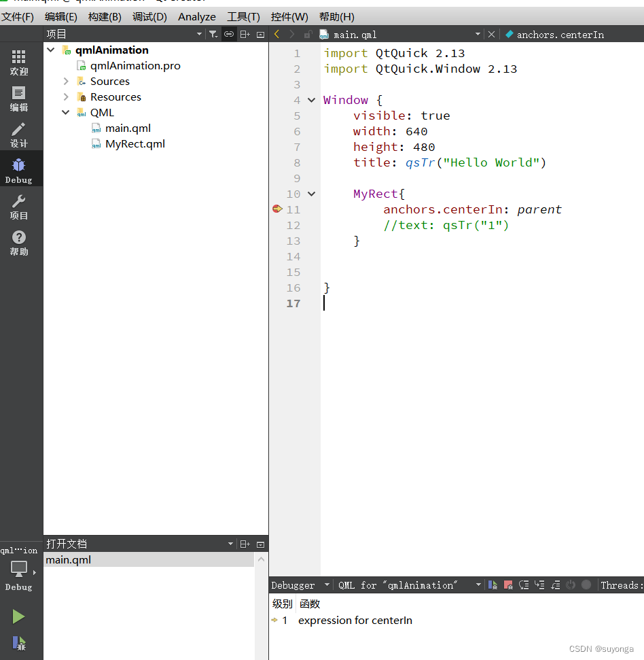Click the restart debugging power icon

pyautogui.click(x=571, y=585)
